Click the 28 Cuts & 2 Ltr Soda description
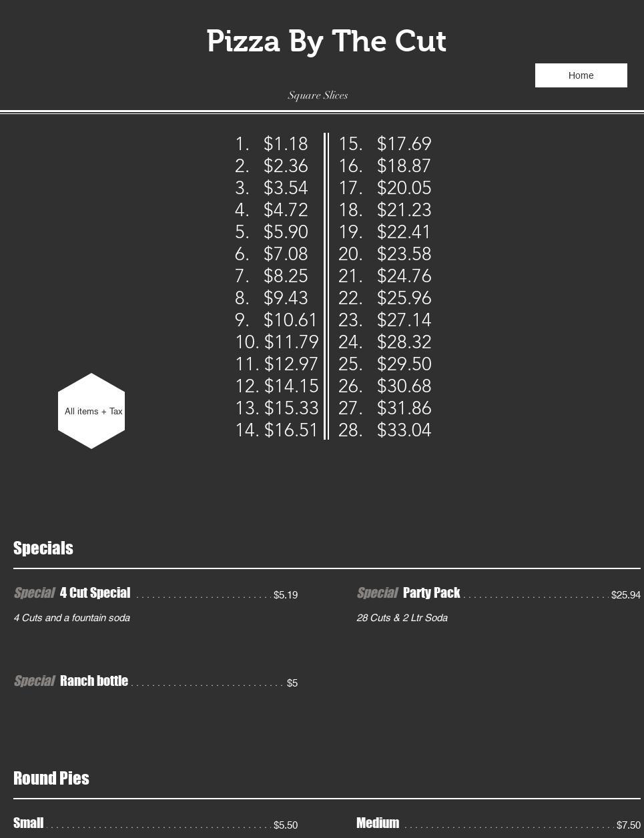This screenshot has width=644, height=838. tap(402, 618)
